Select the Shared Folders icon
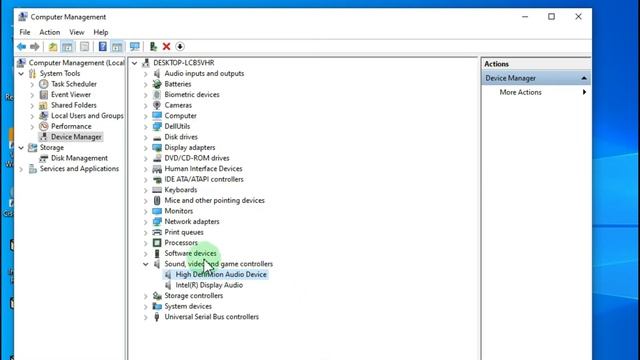 44,105
